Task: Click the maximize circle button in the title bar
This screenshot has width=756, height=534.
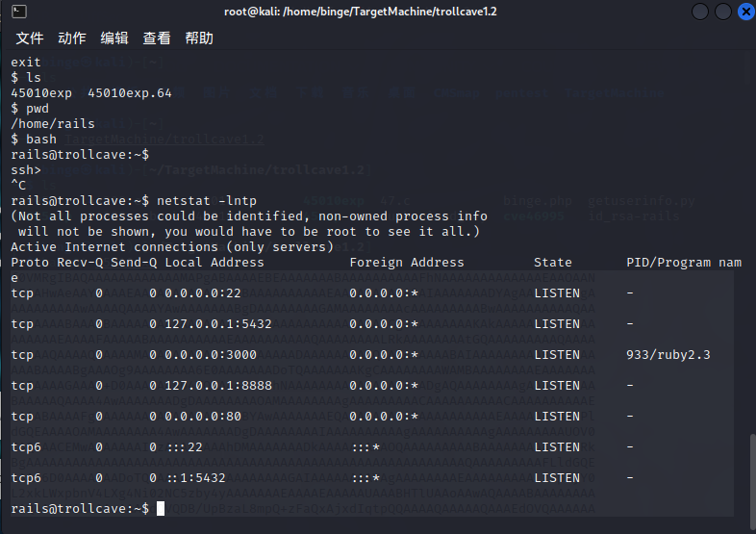Action: pyautogui.click(x=722, y=12)
